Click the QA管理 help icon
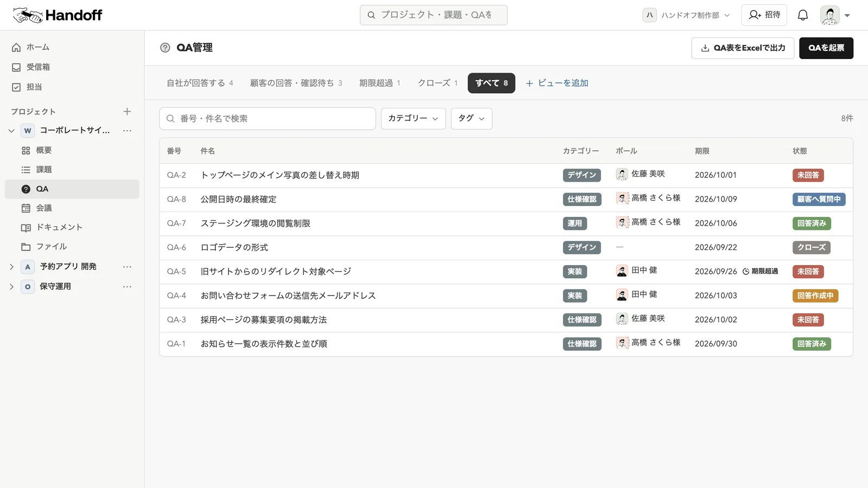The height and width of the screenshot is (488, 868). [x=165, y=48]
